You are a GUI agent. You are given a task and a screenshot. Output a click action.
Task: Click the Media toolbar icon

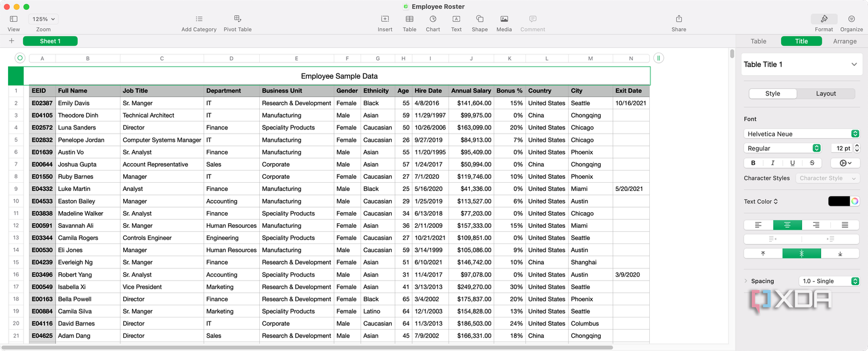pyautogui.click(x=504, y=19)
